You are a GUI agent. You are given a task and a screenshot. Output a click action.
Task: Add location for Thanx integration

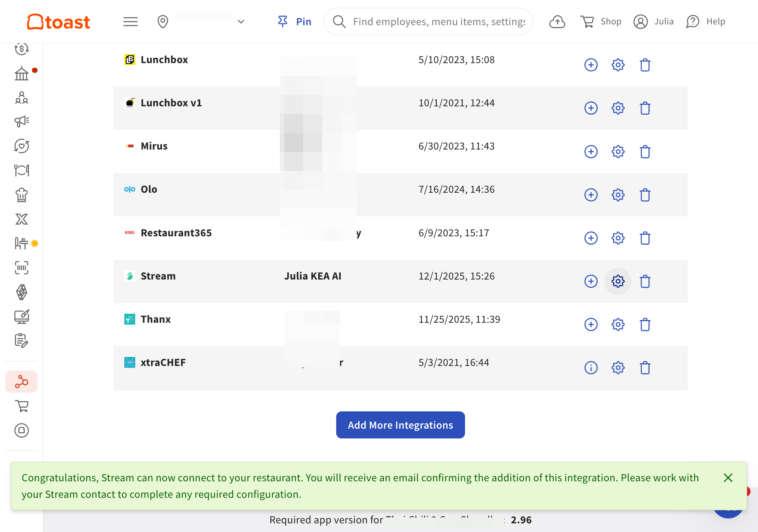point(591,325)
